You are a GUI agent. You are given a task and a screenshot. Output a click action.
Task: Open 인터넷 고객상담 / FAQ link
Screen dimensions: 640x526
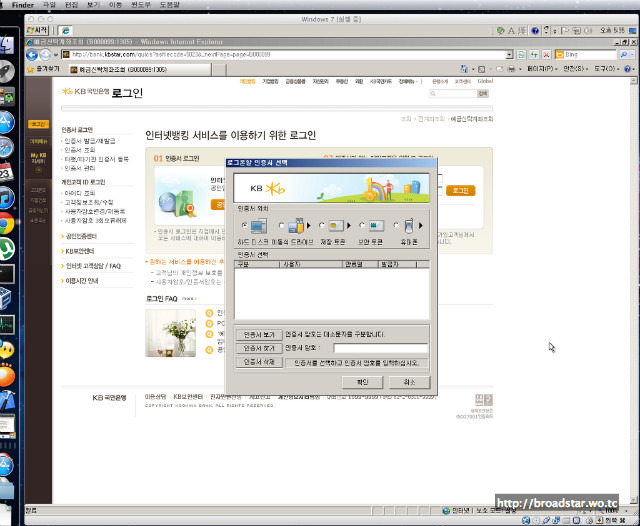click(x=93, y=266)
